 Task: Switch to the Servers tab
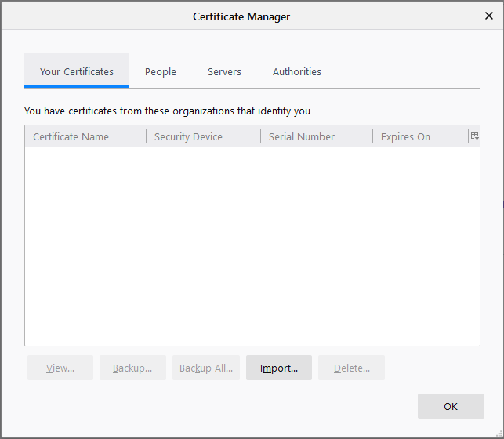(224, 71)
